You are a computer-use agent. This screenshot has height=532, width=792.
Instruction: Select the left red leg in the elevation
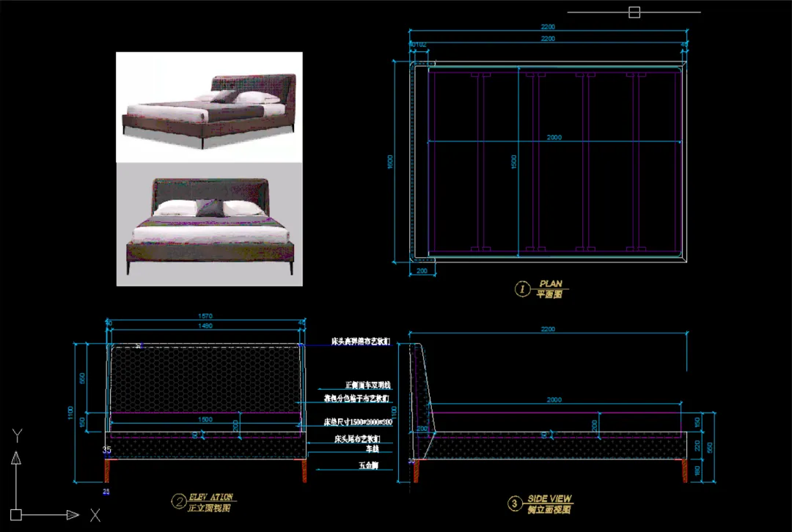click(107, 470)
